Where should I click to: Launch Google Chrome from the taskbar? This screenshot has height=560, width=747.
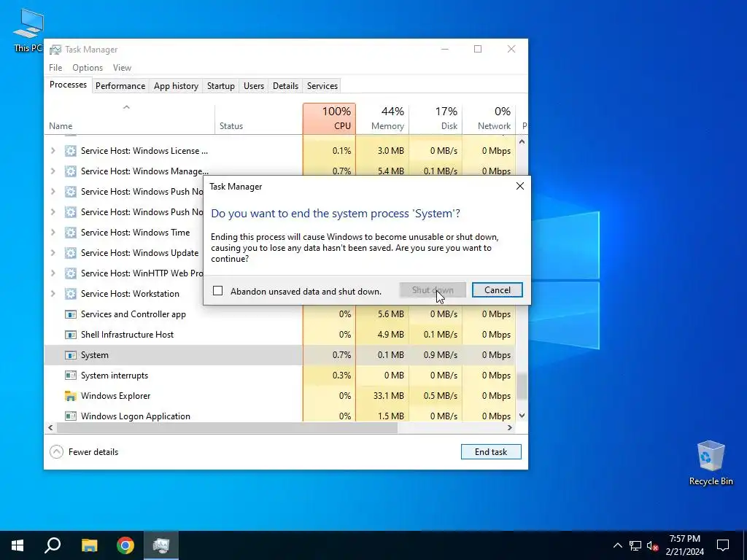pos(125,545)
